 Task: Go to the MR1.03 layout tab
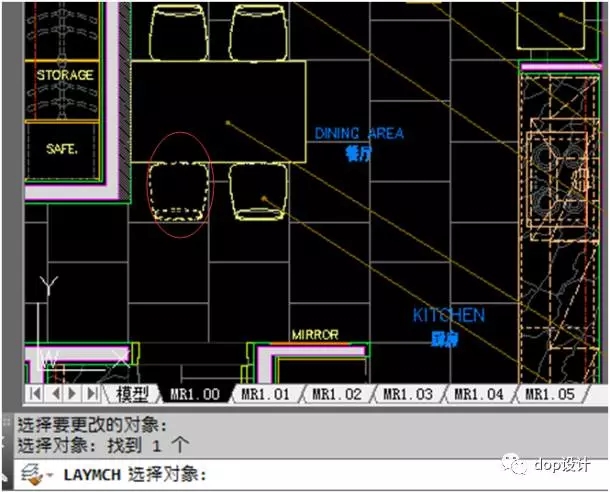tap(407, 394)
